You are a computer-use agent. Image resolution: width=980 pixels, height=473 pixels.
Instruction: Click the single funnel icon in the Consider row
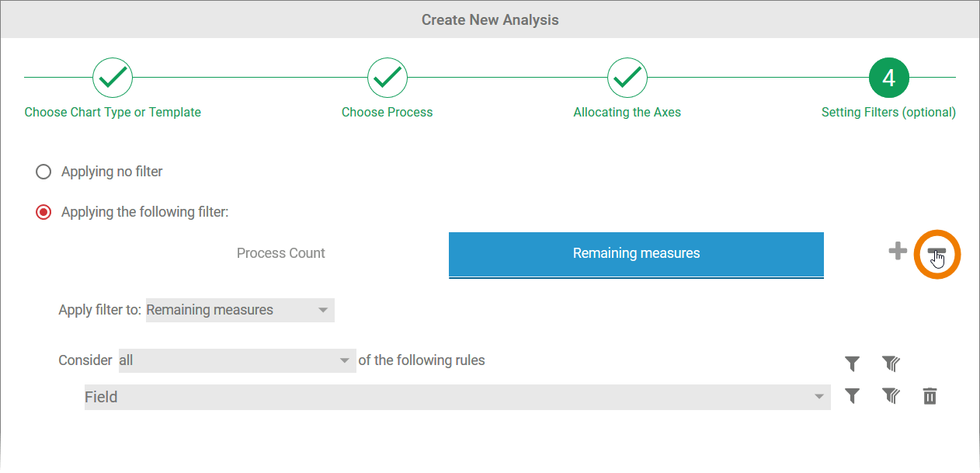[x=852, y=363]
